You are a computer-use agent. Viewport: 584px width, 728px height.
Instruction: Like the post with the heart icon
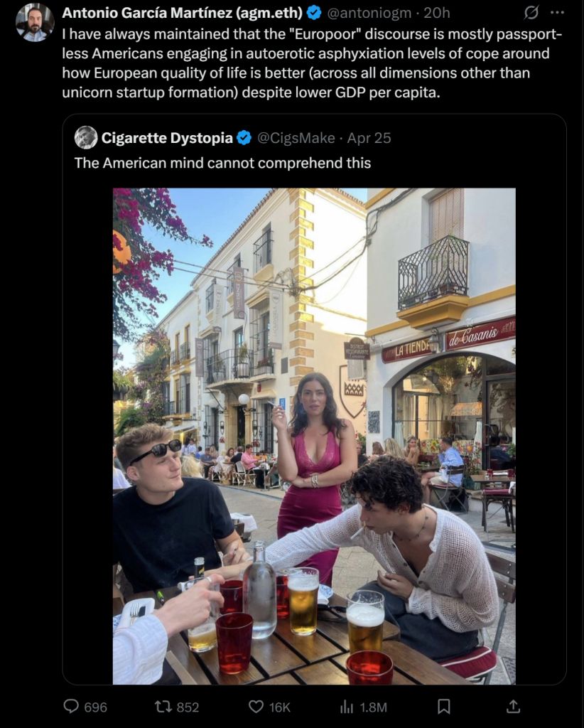(256, 707)
